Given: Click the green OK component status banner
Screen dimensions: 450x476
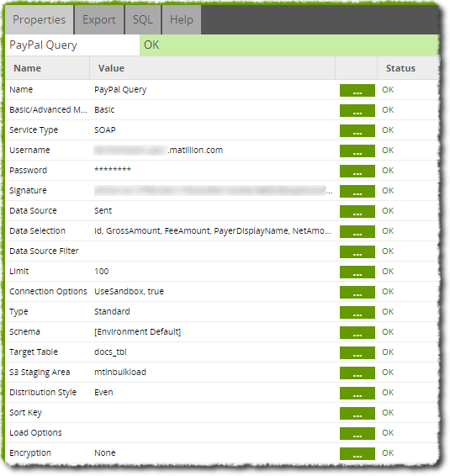Looking at the screenshot, I should coord(289,45).
